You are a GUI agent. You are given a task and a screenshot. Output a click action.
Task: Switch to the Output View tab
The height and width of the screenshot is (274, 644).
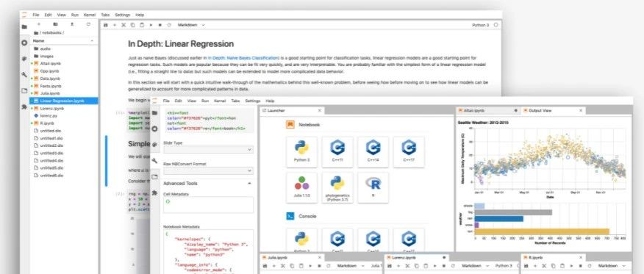pyautogui.click(x=553, y=110)
